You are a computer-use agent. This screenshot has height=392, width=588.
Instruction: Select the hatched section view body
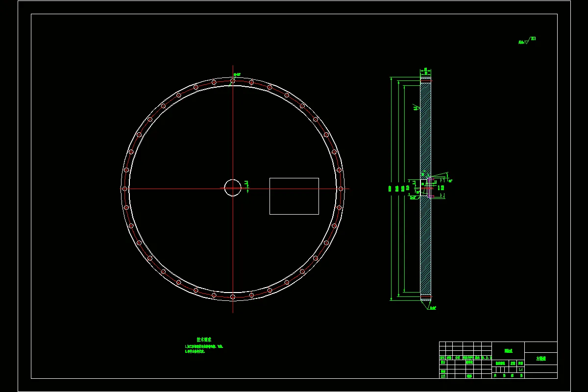[425, 189]
